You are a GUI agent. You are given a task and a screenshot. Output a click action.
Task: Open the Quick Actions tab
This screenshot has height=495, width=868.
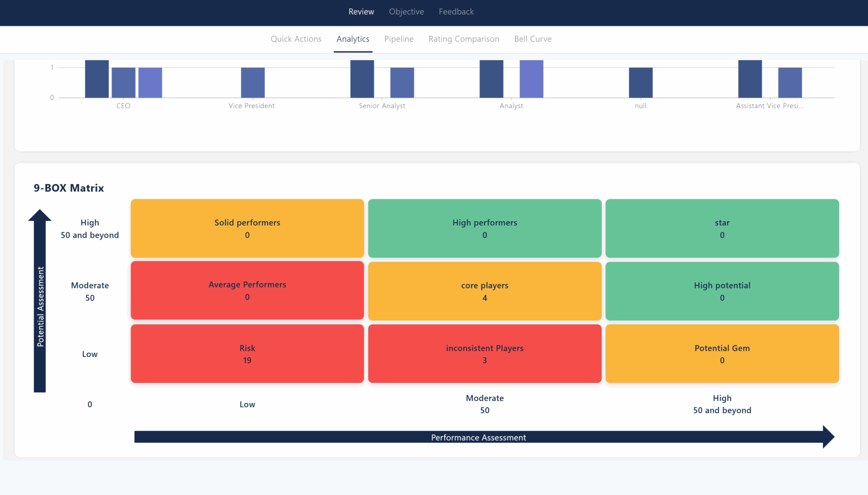tap(296, 39)
